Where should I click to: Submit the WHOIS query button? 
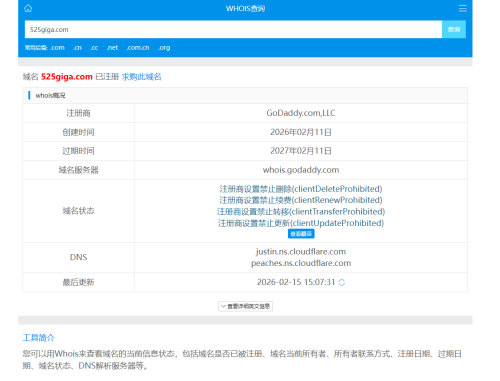[454, 29]
